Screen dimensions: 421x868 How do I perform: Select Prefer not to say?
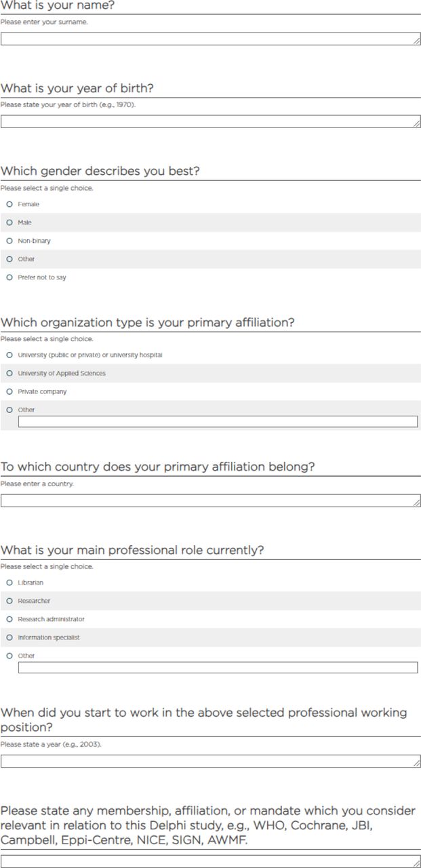coord(9,277)
